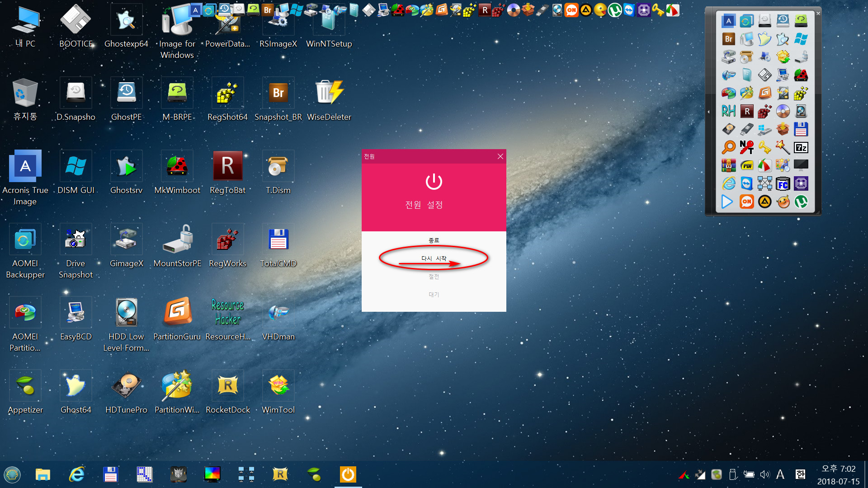Launch DISM GUI desktop icon
868x488 pixels.
[76, 173]
